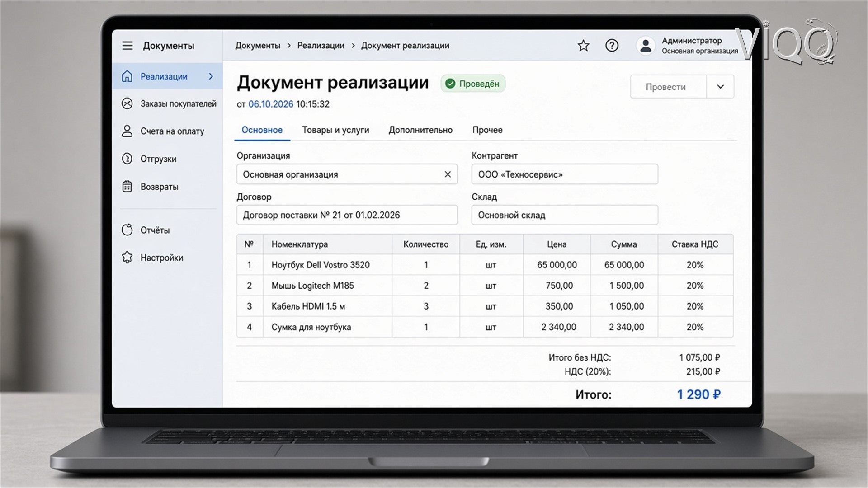Viewport: 868px width, 488px height.
Task: Click the Провести button
Action: click(x=668, y=87)
